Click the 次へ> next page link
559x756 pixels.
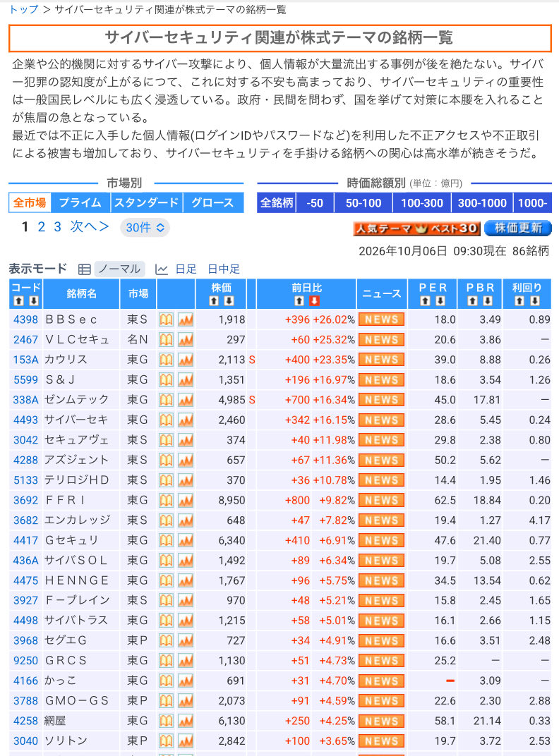click(x=90, y=226)
